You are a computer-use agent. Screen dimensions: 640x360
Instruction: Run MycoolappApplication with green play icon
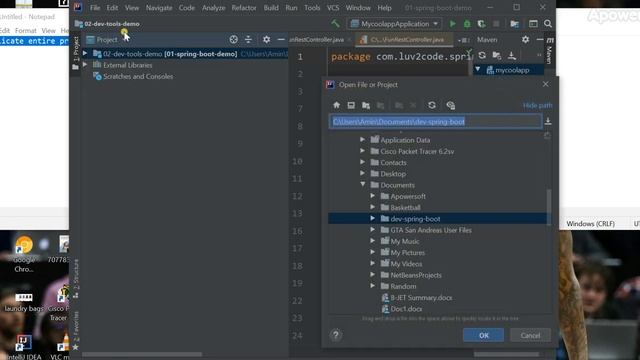(452, 24)
